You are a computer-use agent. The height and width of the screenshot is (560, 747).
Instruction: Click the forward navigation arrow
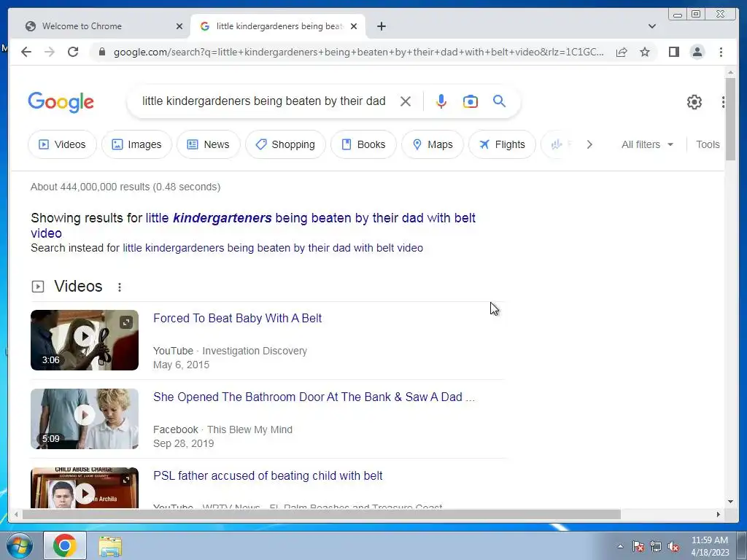pos(49,52)
